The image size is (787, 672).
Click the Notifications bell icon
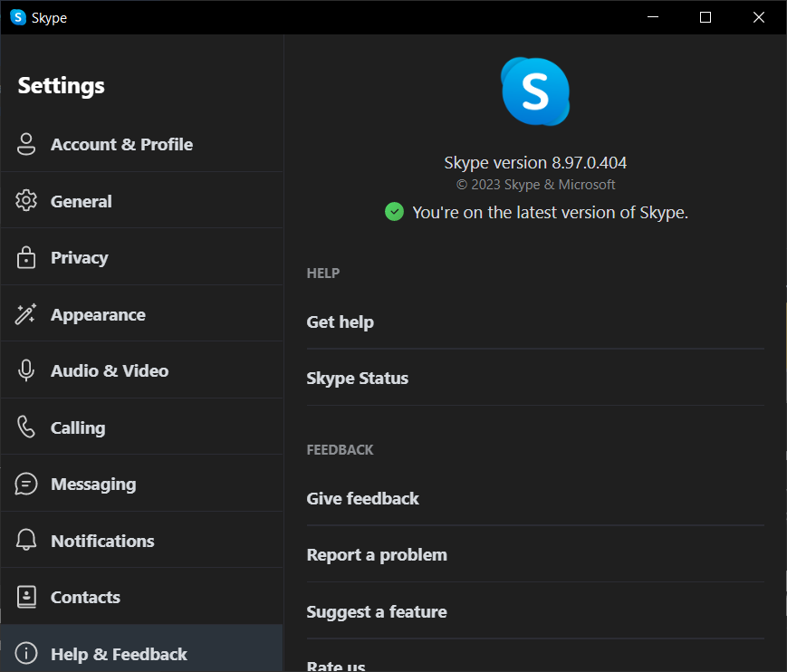point(26,540)
